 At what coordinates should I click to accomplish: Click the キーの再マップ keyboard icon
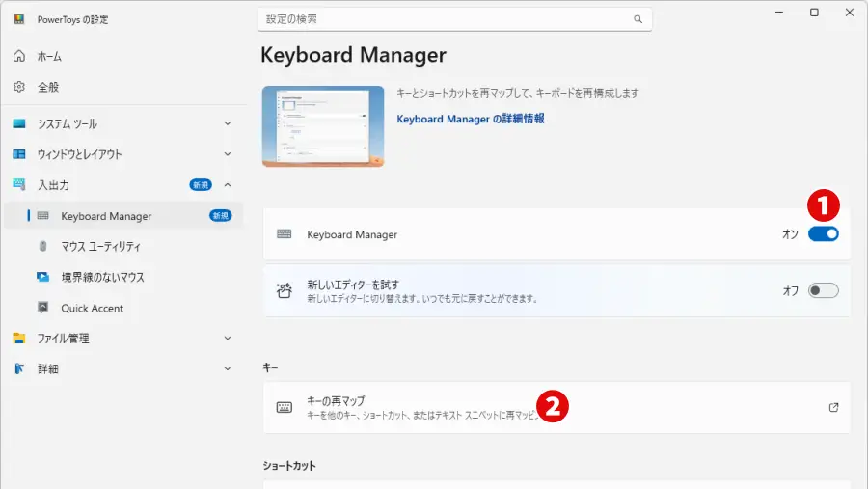tap(284, 408)
